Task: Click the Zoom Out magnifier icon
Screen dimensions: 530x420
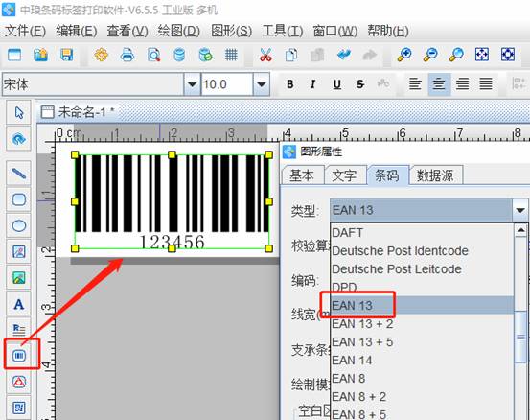Action: (430, 55)
